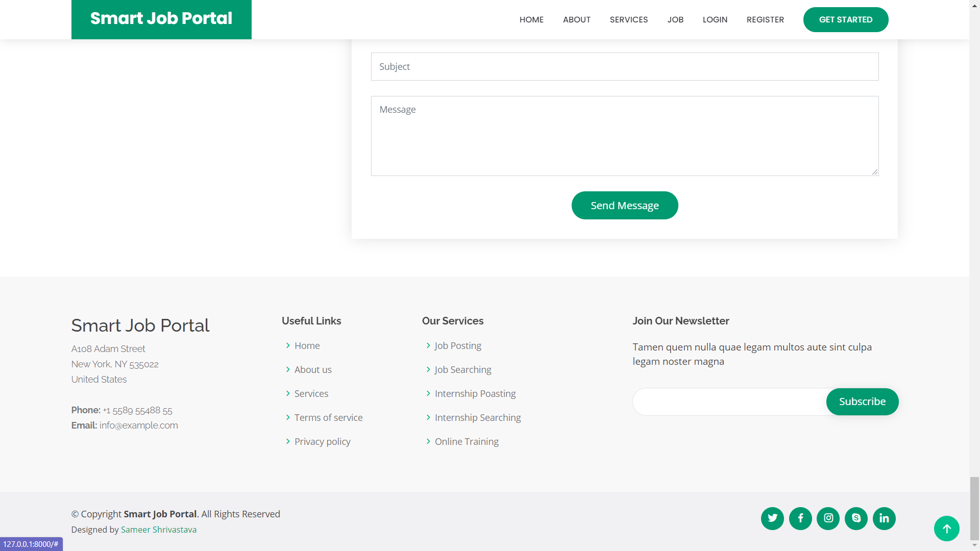The width and height of the screenshot is (980, 551).
Task: Click the scroll-to-top arrow button
Action: click(x=947, y=529)
